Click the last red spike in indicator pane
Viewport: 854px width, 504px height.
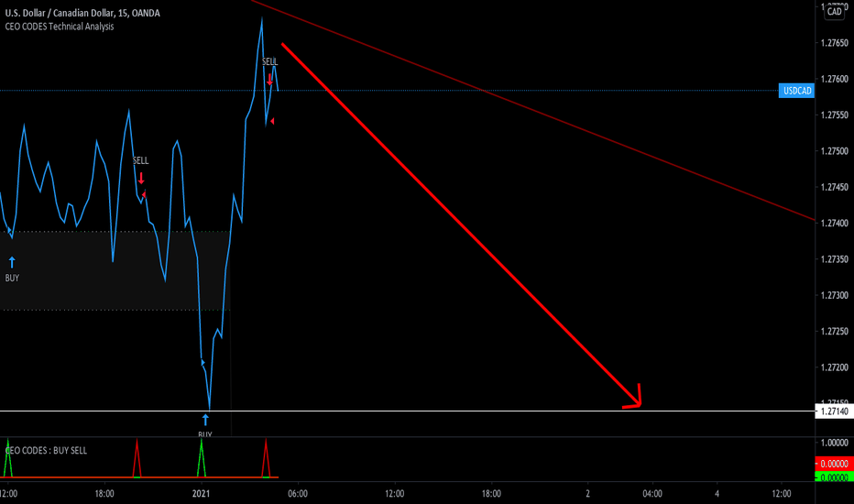(x=266, y=457)
